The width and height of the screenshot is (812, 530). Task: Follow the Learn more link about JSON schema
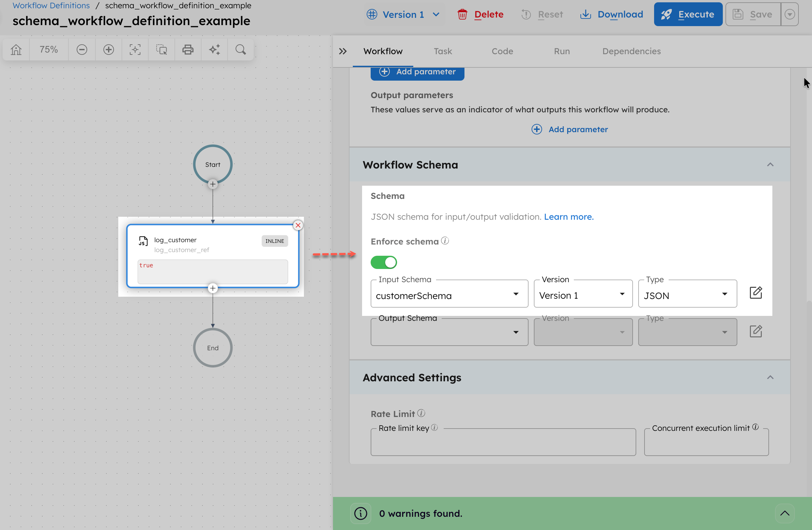click(569, 217)
